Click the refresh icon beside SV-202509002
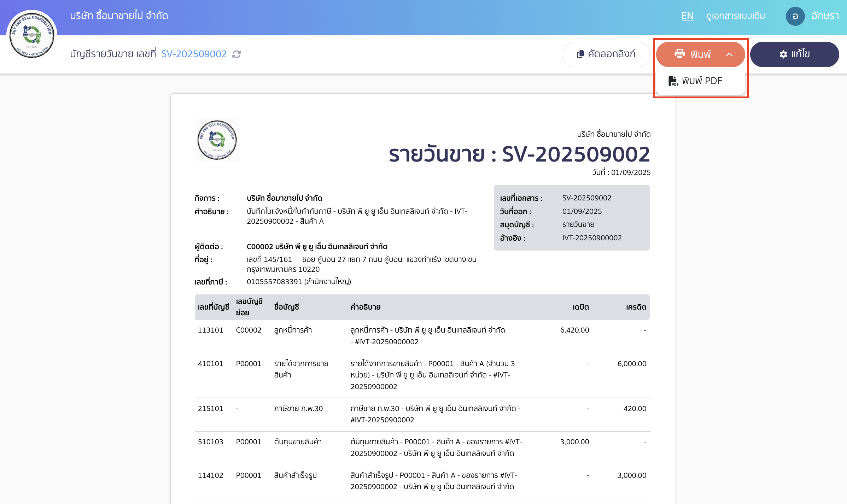This screenshot has width=847, height=504. click(x=236, y=54)
